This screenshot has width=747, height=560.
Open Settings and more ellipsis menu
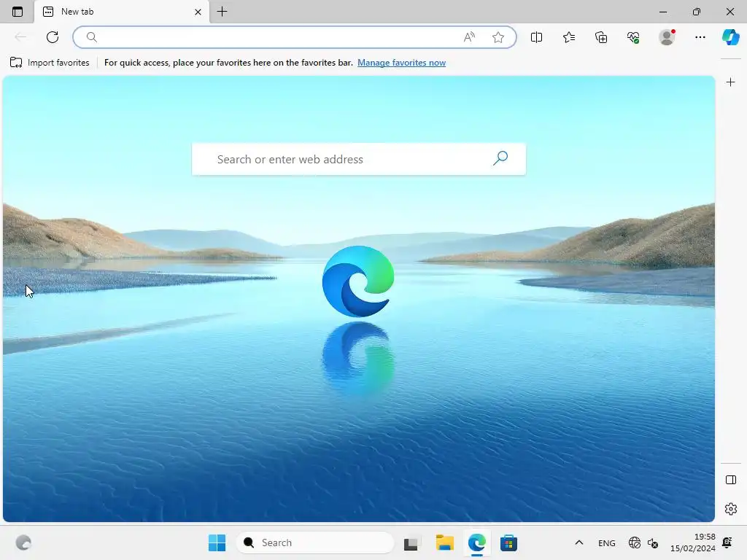pyautogui.click(x=700, y=37)
